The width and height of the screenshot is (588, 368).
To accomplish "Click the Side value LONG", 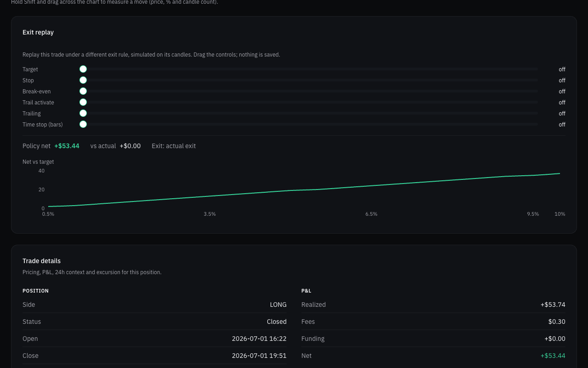I will tap(278, 305).
